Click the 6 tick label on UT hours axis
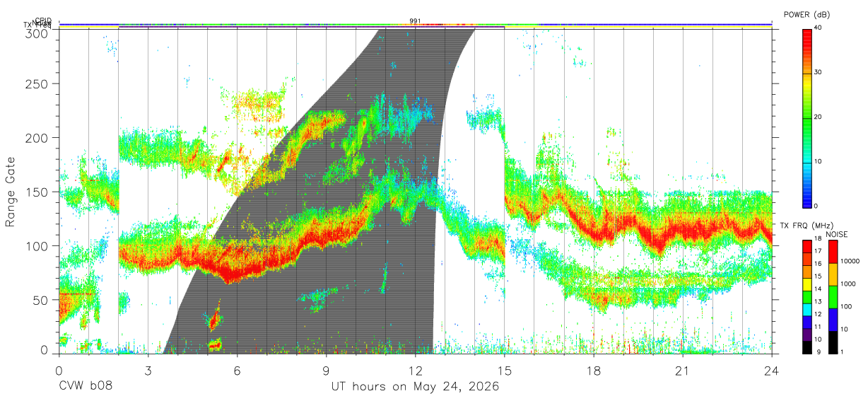The height and width of the screenshot is (401, 868). pos(237,370)
